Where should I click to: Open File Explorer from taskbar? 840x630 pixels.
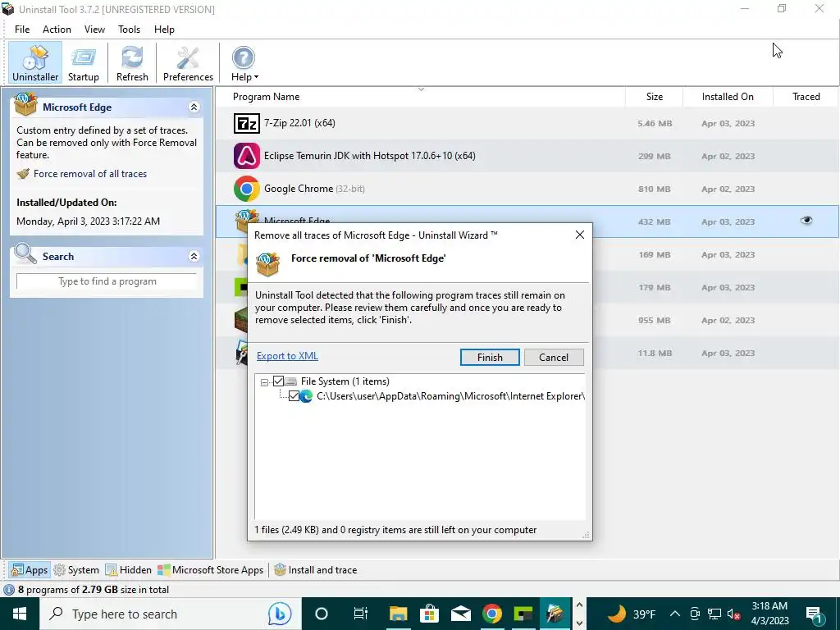click(398, 614)
